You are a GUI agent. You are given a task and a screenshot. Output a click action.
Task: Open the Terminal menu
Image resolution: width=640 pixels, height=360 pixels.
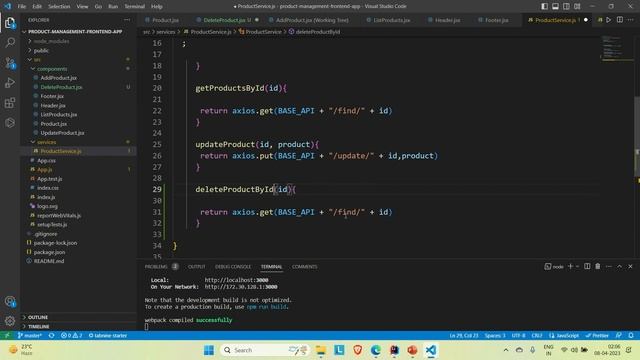[x=134, y=6]
